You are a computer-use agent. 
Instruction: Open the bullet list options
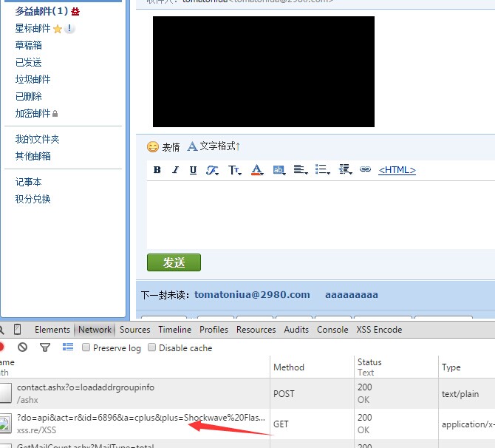click(x=323, y=169)
